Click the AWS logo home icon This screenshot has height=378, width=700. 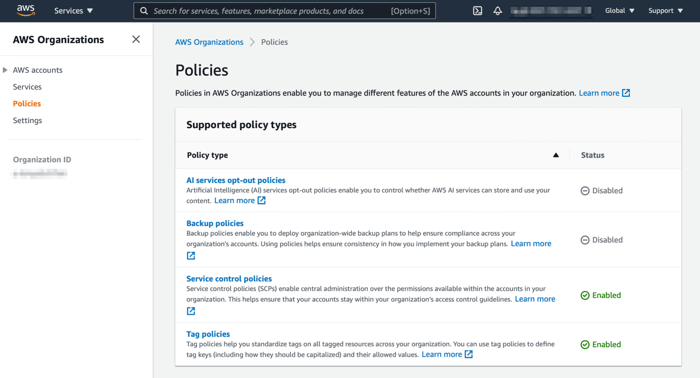pos(25,10)
